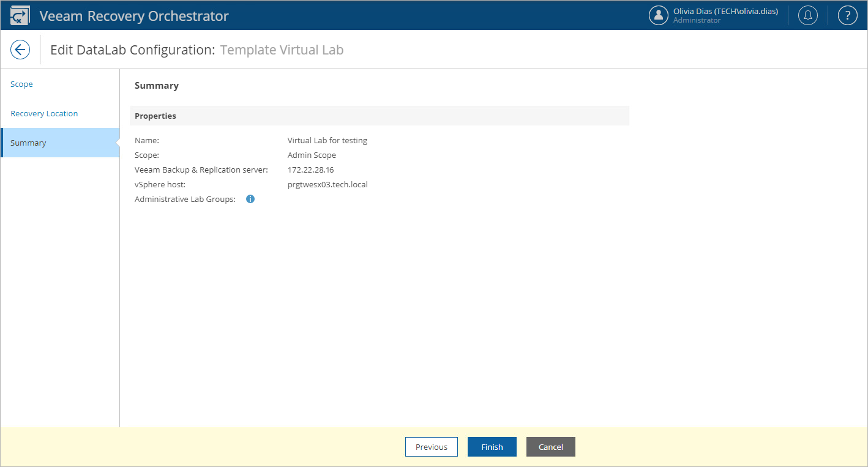Click the Administrator role text

click(697, 20)
